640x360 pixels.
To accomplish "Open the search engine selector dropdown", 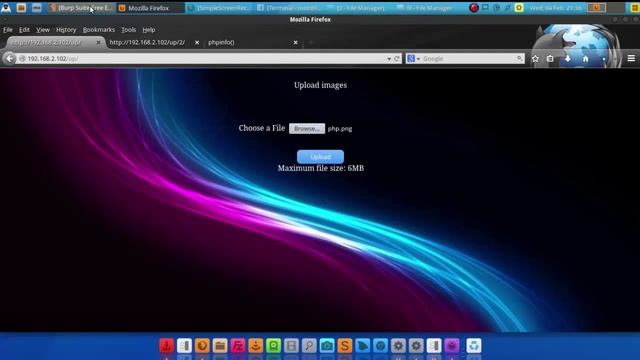I will pyautogui.click(x=413, y=59).
